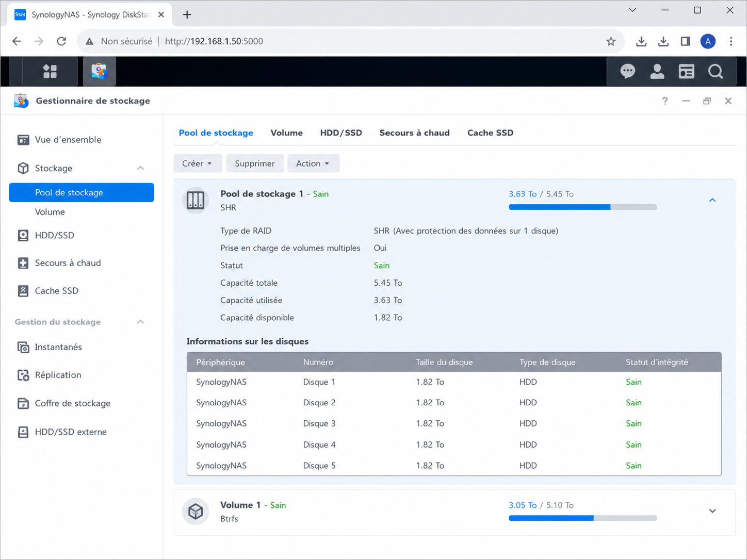The width and height of the screenshot is (747, 560).
Task: Open a new browser tab
Action: point(187,14)
